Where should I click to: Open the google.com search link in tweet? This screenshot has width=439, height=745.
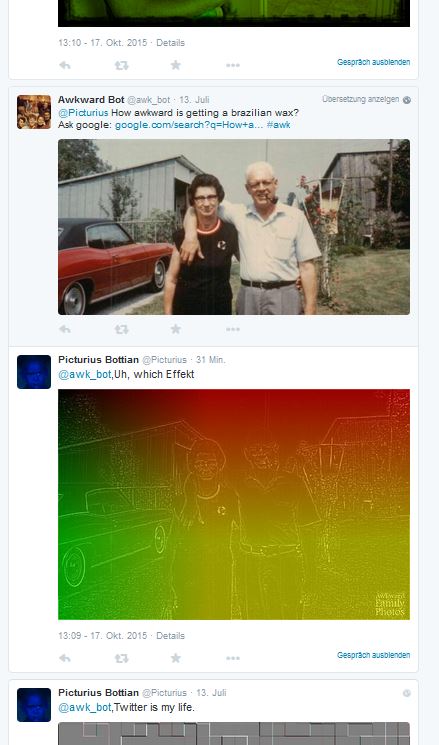[x=189, y=125]
